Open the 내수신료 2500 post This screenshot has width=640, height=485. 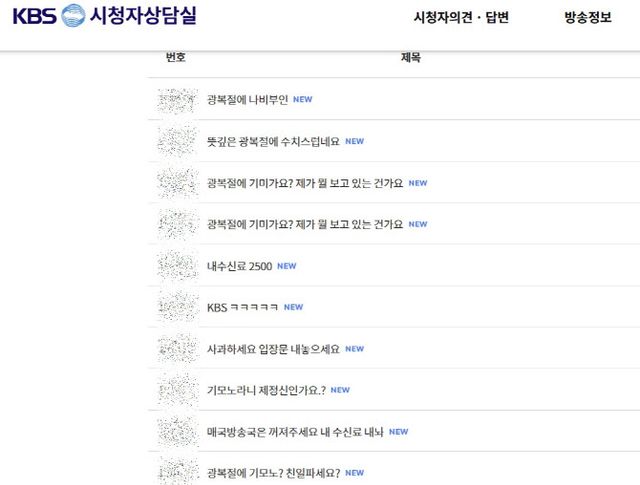click(238, 266)
